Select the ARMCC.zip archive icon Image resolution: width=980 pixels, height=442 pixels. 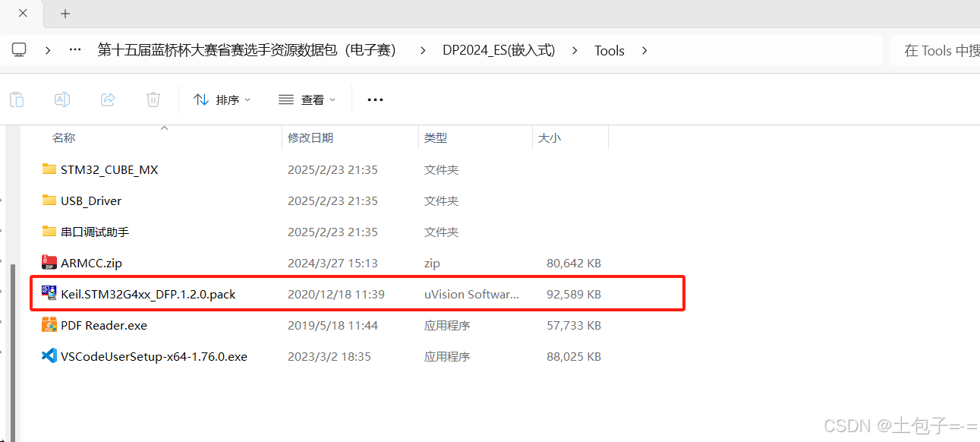[49, 263]
